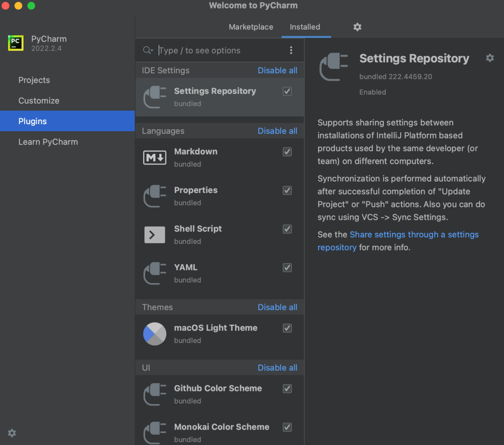Click the bundled 222.4459.20 version text

(x=396, y=77)
